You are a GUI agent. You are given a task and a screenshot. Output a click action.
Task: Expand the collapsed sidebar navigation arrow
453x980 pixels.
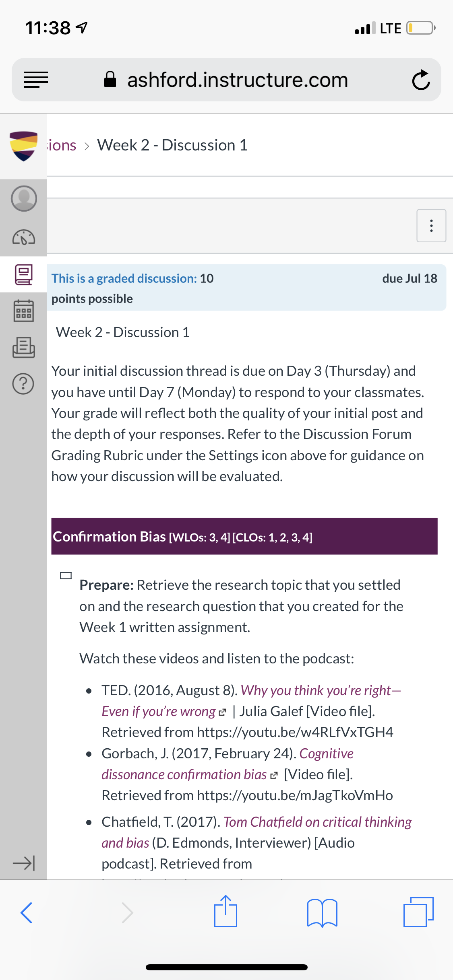coord(24,863)
